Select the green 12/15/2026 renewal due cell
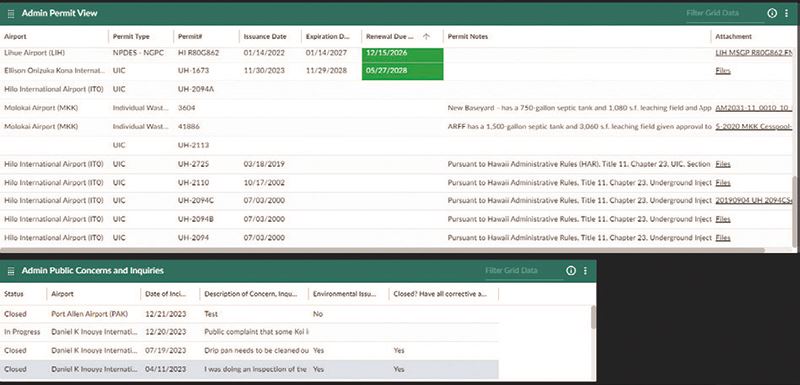This screenshot has width=800, height=385. coord(403,54)
